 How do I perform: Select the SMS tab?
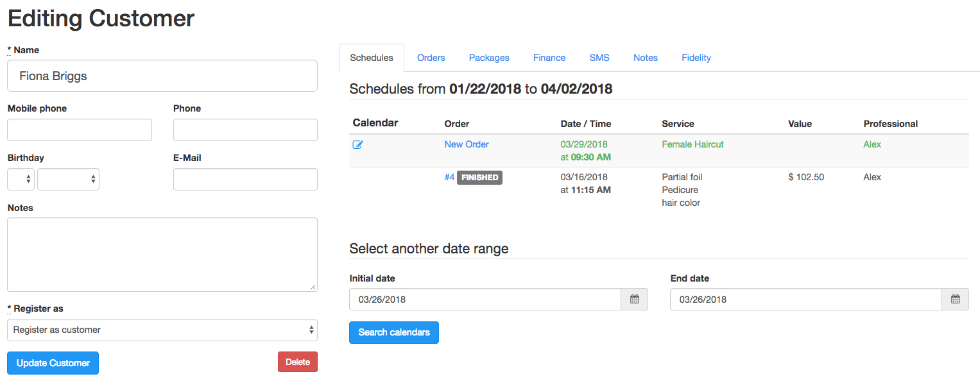(x=599, y=58)
